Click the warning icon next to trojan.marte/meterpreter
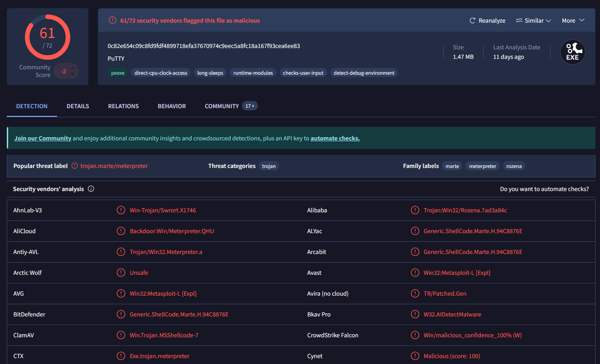 75,166
